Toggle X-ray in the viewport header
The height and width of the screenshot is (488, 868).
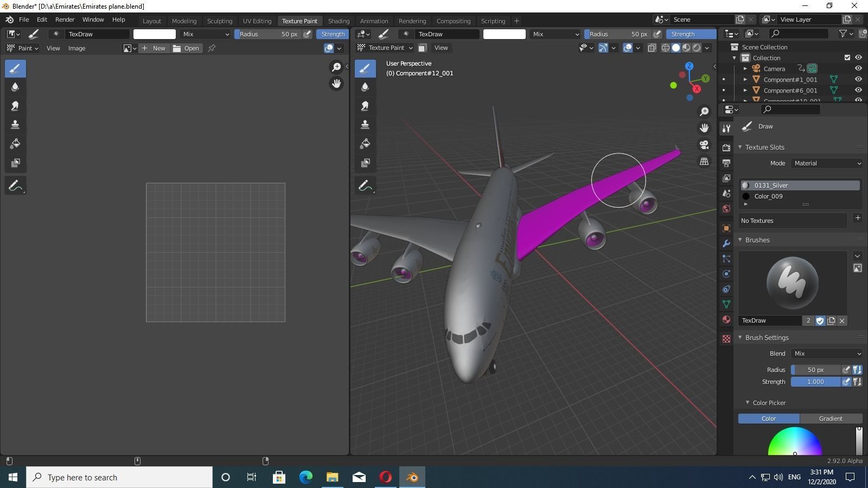pos(652,48)
